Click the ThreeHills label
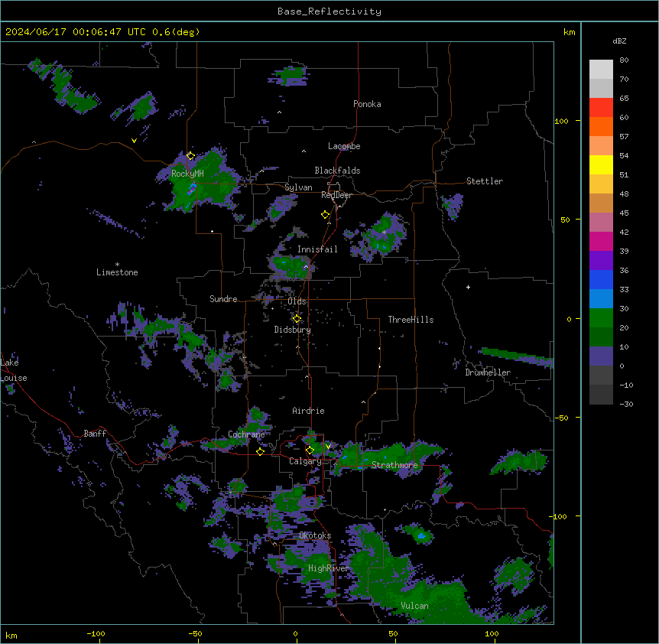The image size is (659, 644). pyautogui.click(x=411, y=320)
